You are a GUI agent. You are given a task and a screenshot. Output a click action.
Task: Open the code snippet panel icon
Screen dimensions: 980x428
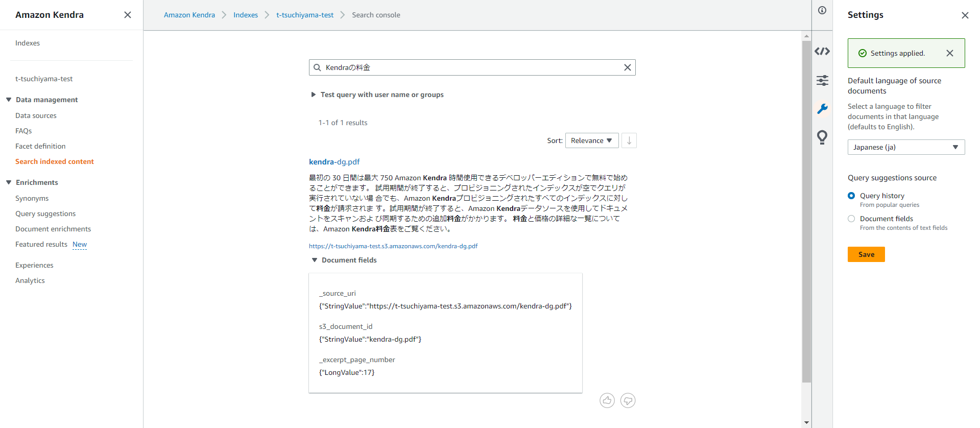822,51
